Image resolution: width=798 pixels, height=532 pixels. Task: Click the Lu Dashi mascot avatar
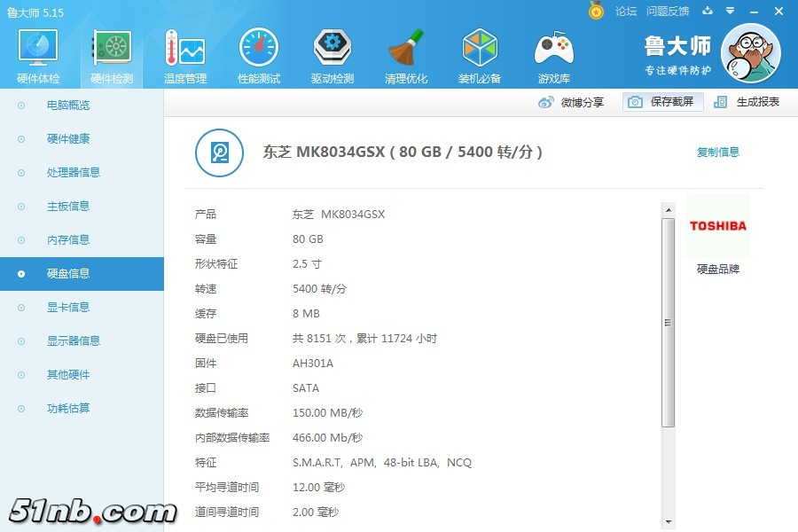tap(750, 53)
